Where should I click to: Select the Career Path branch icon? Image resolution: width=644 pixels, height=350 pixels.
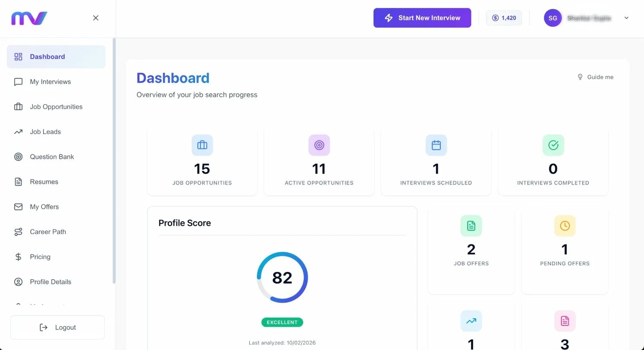tap(18, 231)
